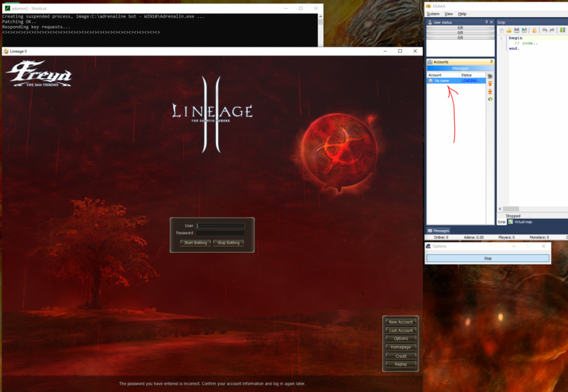Select the 'No name' account row

click(442, 81)
